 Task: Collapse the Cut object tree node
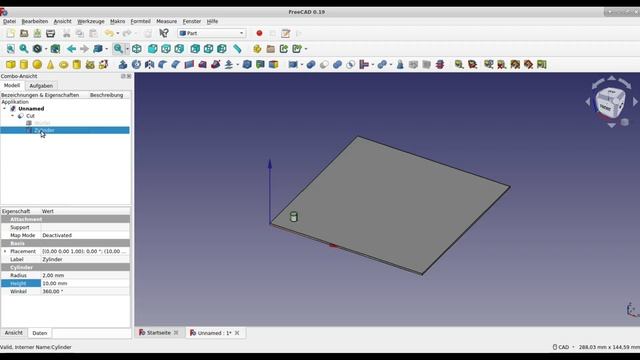tap(12, 116)
